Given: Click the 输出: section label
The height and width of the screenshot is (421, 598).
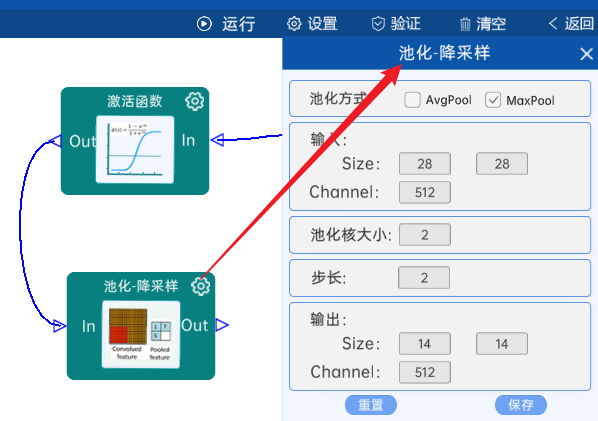Looking at the screenshot, I should [x=328, y=320].
